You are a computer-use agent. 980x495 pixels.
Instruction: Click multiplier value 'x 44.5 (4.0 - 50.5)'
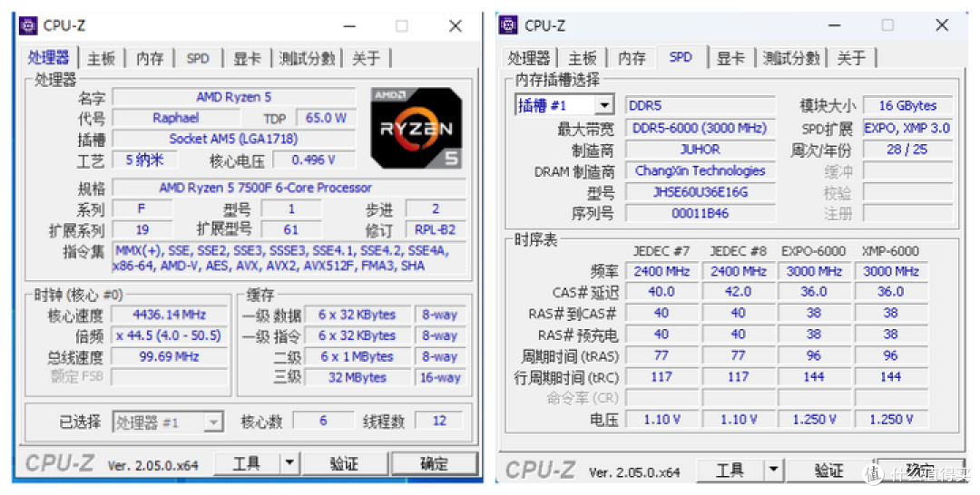170,335
